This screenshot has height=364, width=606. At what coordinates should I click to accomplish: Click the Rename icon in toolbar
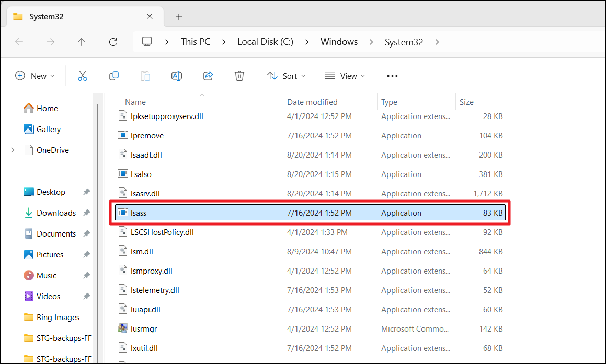[x=177, y=76]
